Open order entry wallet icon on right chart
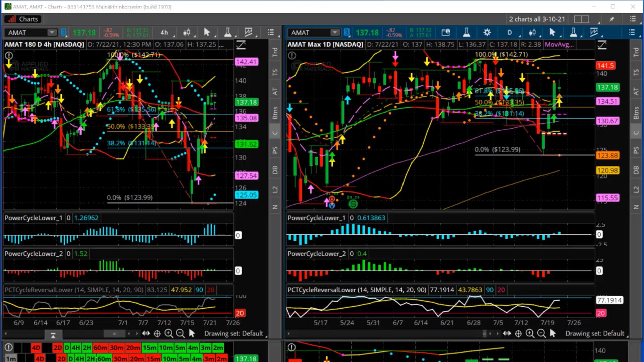 [446, 32]
